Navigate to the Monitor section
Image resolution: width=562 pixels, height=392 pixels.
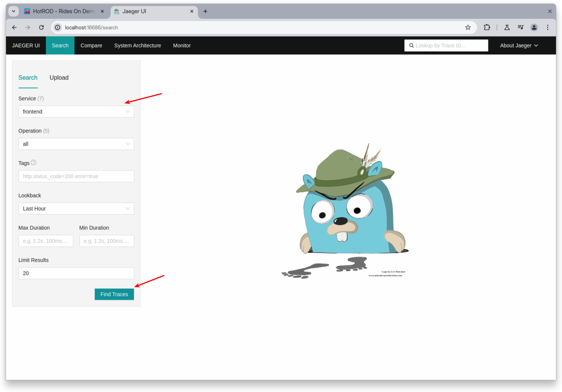pyautogui.click(x=182, y=45)
